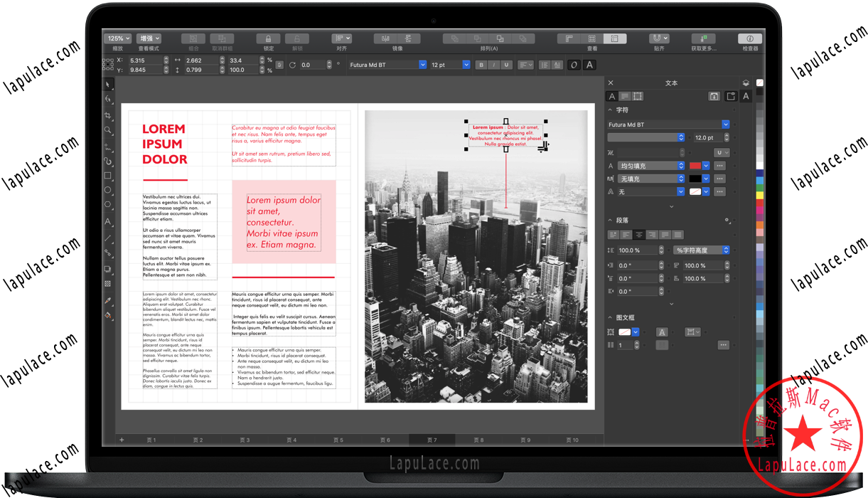Click the ellipsis button beside 均匀填充 fill
Viewport: 868px width, 498px height.
point(720,166)
